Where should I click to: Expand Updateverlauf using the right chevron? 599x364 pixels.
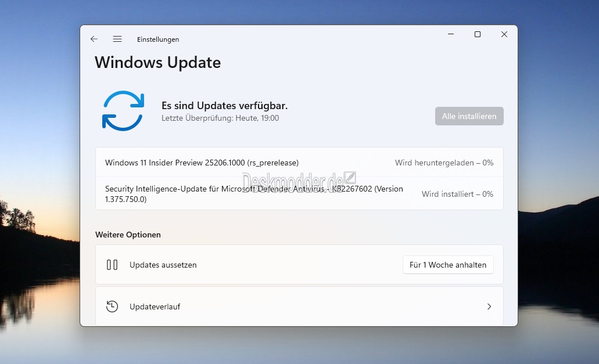(489, 307)
